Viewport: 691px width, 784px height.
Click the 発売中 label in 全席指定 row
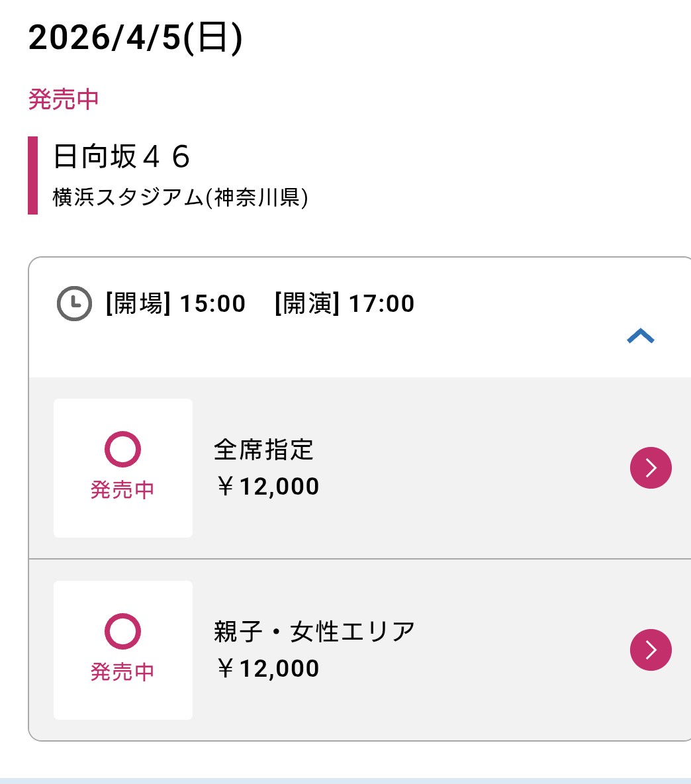click(x=122, y=490)
